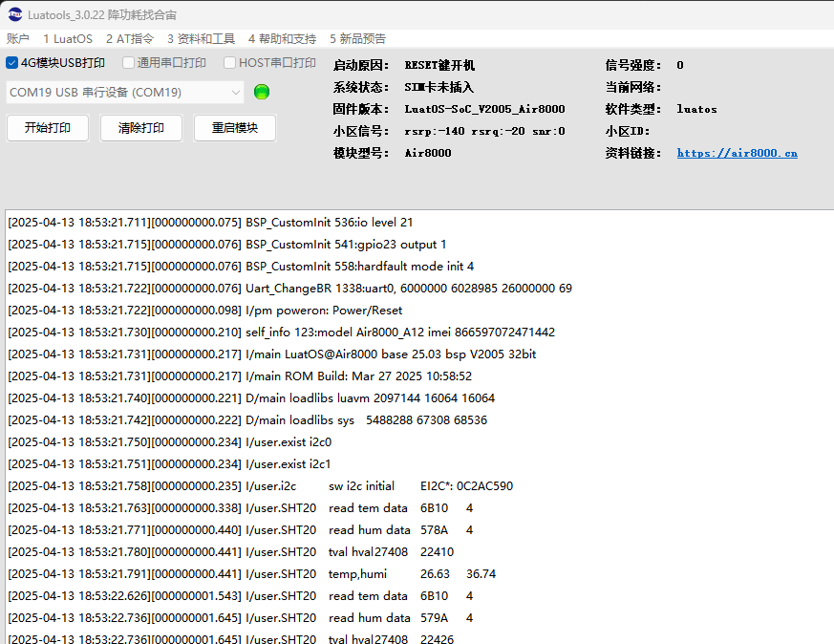834x644 pixels.
Task: Open the 5 新品预告 menu
Action: tap(357, 39)
